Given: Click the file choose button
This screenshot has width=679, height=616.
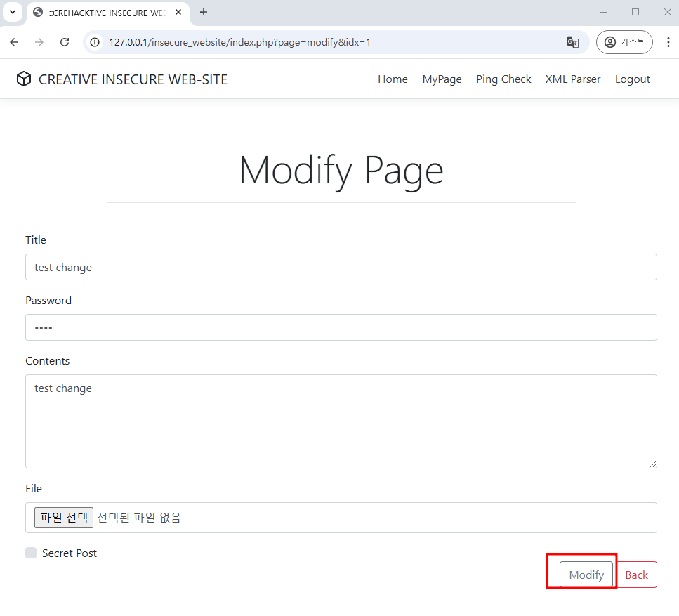Looking at the screenshot, I should pos(64,517).
